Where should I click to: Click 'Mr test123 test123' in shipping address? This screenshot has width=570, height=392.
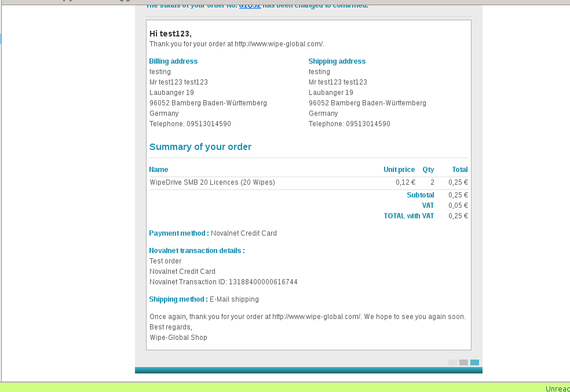(x=338, y=82)
